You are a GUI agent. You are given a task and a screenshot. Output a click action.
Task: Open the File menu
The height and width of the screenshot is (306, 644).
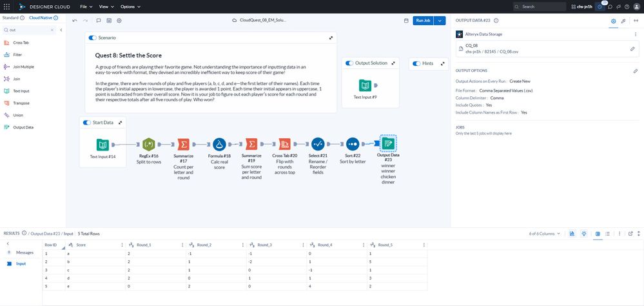click(x=86, y=6)
